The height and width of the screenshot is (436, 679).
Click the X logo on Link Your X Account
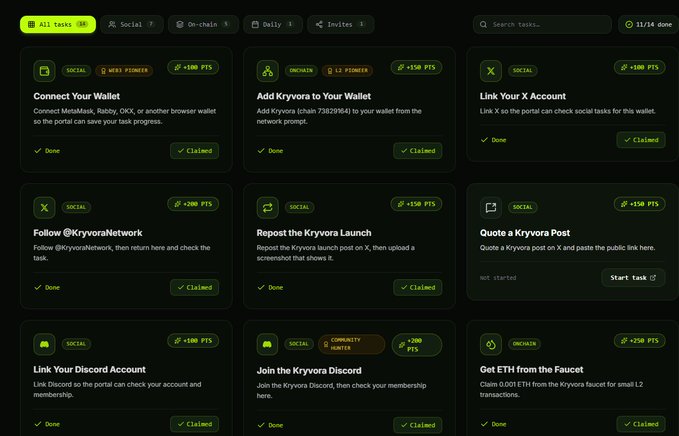(491, 71)
